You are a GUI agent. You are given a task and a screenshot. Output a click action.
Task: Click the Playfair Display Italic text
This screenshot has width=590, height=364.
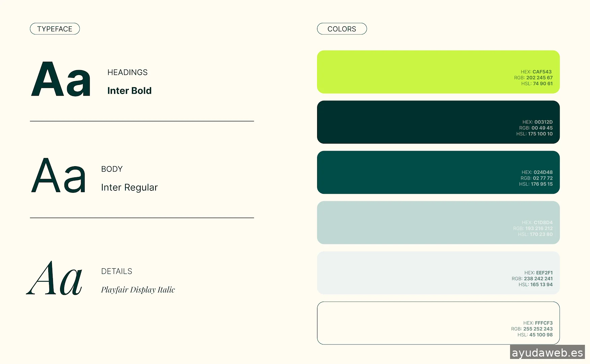pyautogui.click(x=138, y=290)
